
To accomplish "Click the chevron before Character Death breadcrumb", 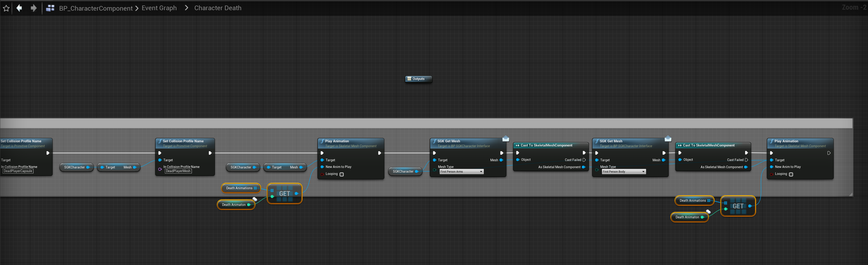I will (x=186, y=8).
